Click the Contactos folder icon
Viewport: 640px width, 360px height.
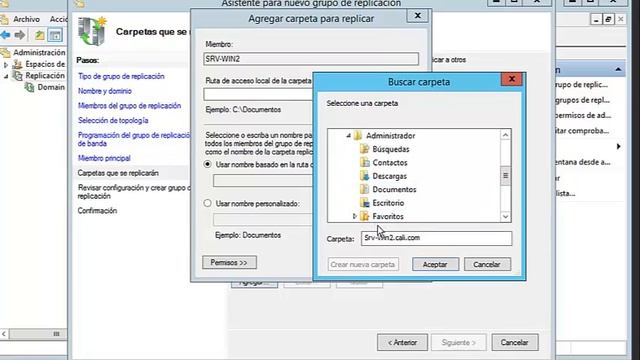tap(364, 162)
